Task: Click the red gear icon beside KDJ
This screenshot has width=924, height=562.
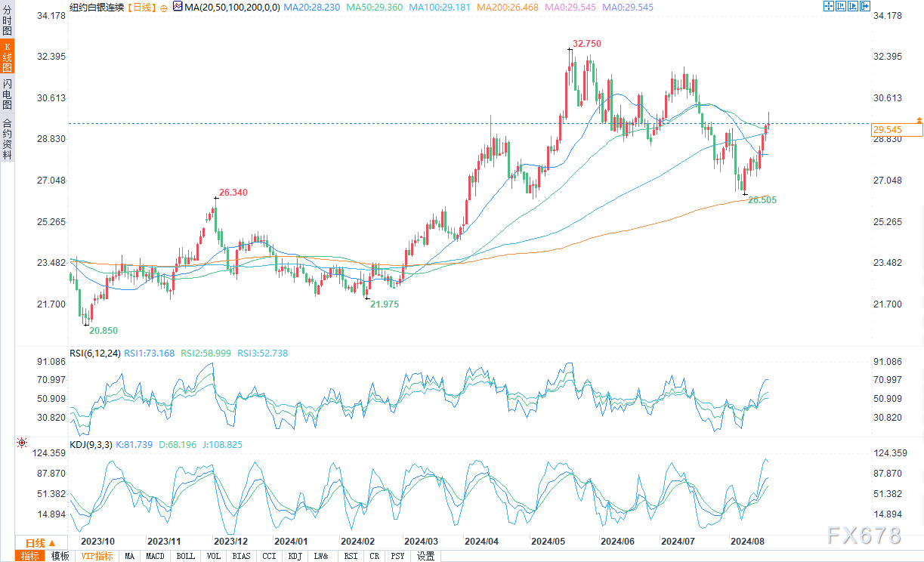Action: click(x=22, y=444)
